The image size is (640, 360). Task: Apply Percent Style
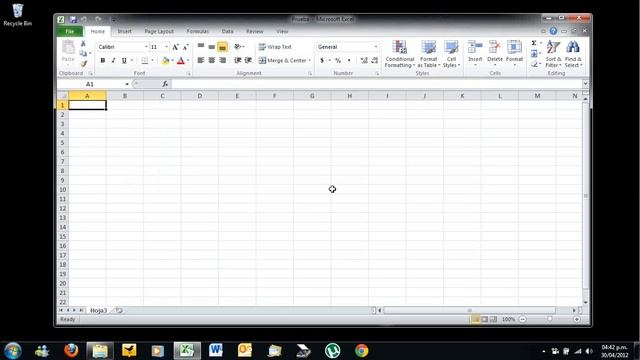[338, 60]
